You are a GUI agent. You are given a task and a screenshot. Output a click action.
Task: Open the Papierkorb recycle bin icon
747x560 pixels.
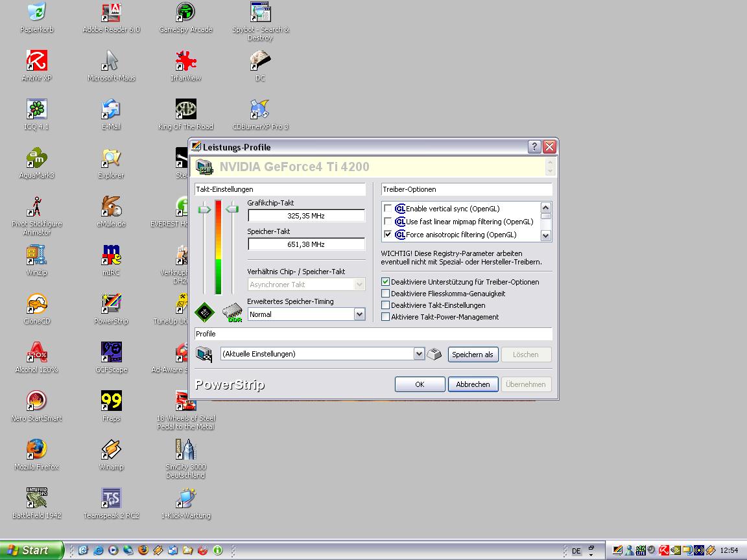(x=37, y=12)
